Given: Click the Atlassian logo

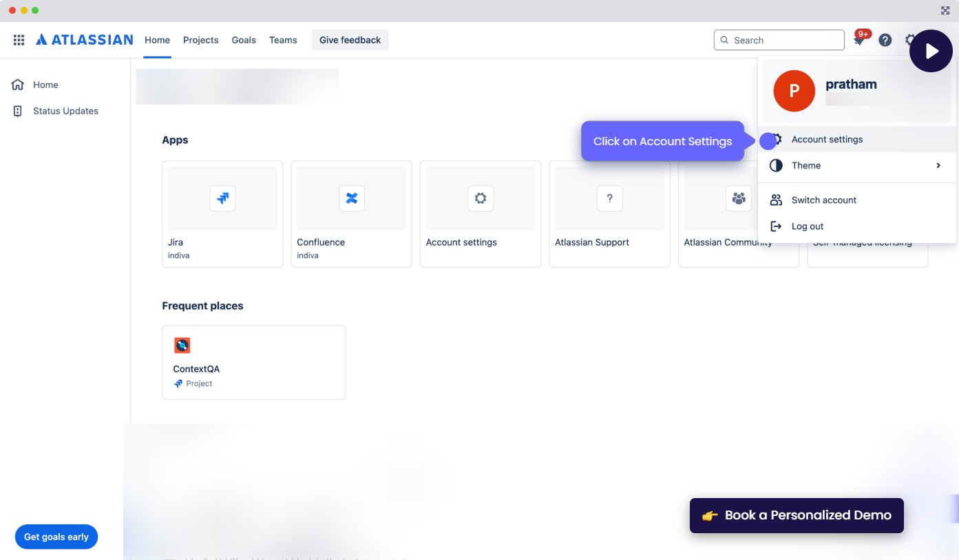Looking at the screenshot, I should 84,40.
